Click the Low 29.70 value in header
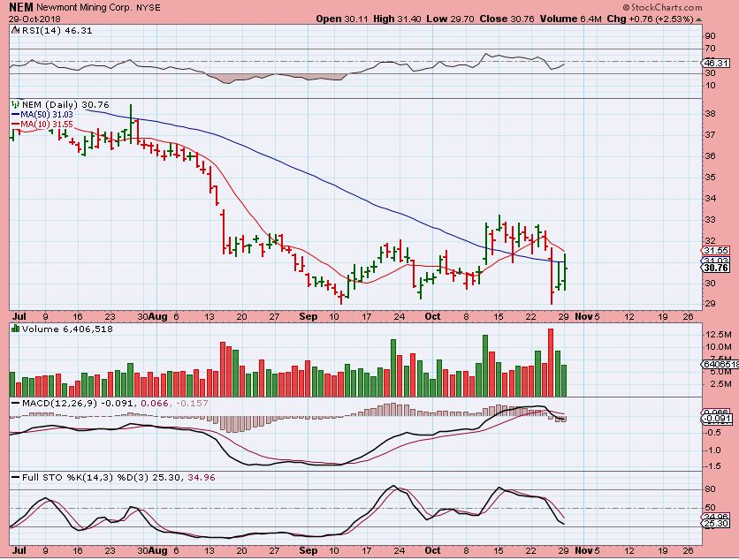The width and height of the screenshot is (739, 560). [450, 19]
